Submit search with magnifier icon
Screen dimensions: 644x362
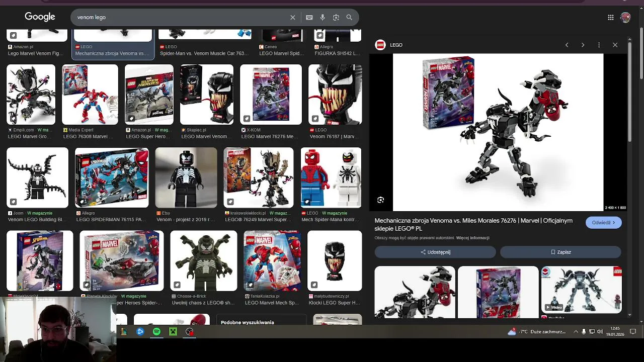pos(349,17)
